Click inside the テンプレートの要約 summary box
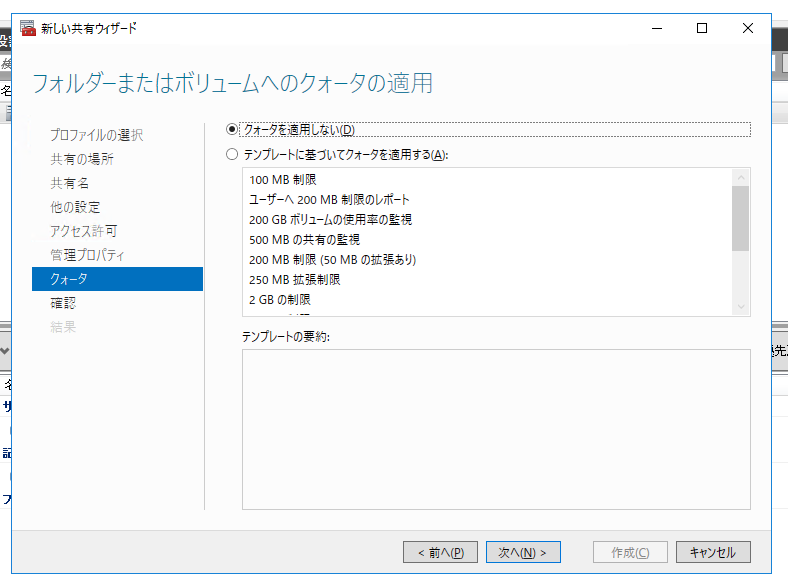The width and height of the screenshot is (788, 587). (x=496, y=430)
